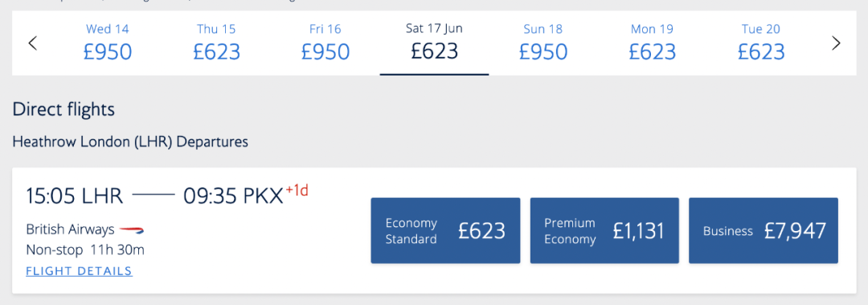Show earlier dates with the left chevron
This screenshot has width=868, height=305.
(x=33, y=43)
